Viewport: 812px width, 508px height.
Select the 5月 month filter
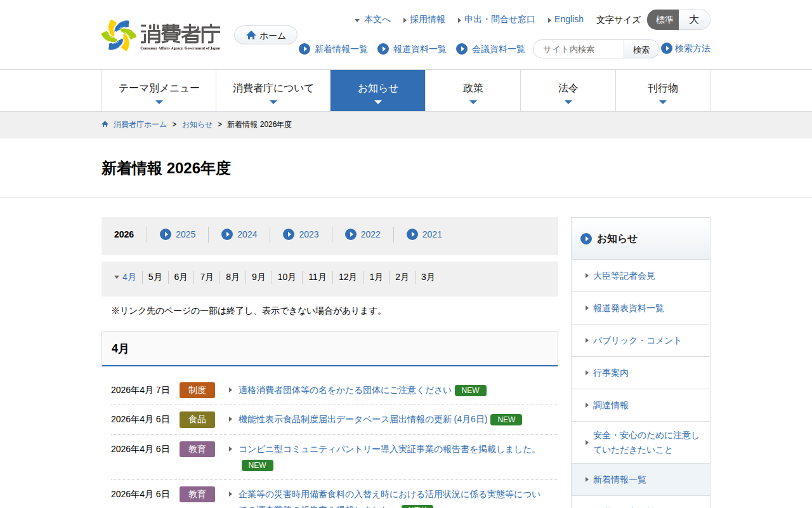pos(155,277)
